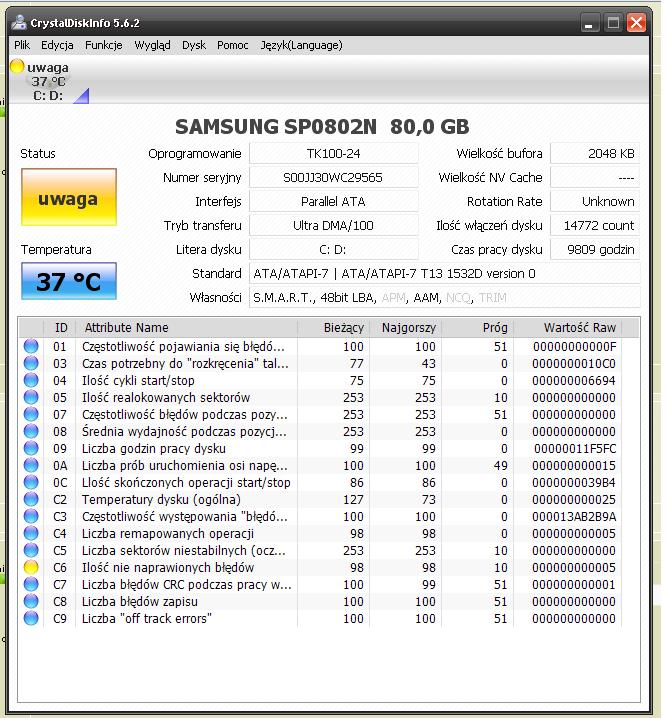Viewport: 667px width, 718px height.
Task: Click status orb of attribute 0C
Action: click(31, 482)
